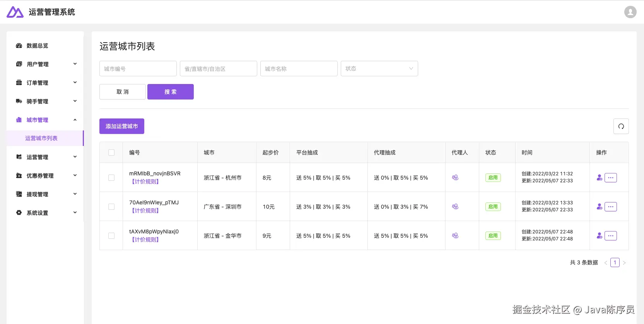Open 数据总览 in the sidebar

(x=37, y=46)
